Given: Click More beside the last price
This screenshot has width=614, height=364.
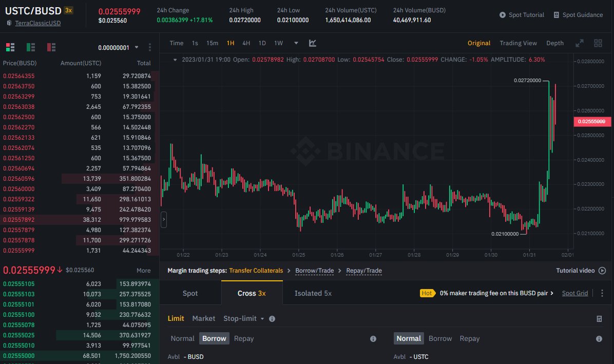Looking at the screenshot, I should pos(144,271).
